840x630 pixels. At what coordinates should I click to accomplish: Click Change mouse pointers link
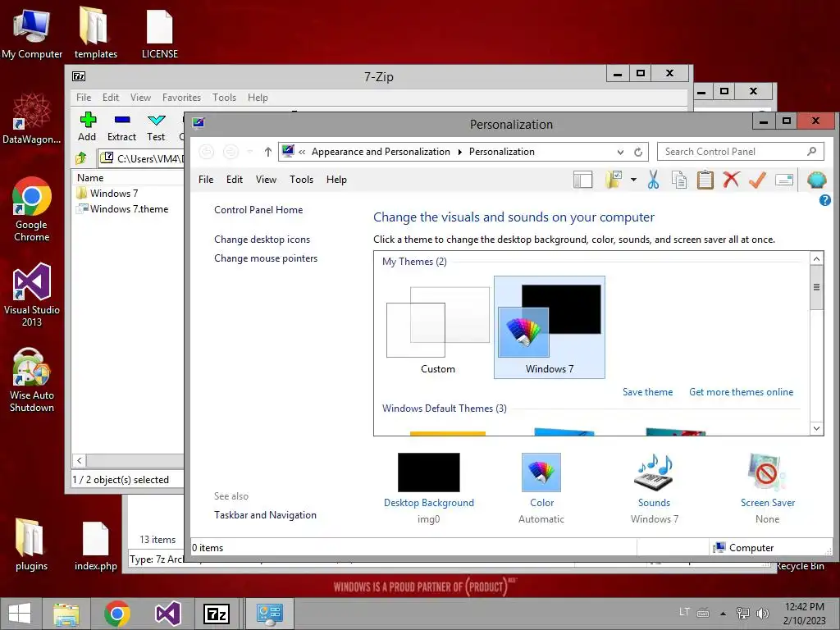point(266,258)
